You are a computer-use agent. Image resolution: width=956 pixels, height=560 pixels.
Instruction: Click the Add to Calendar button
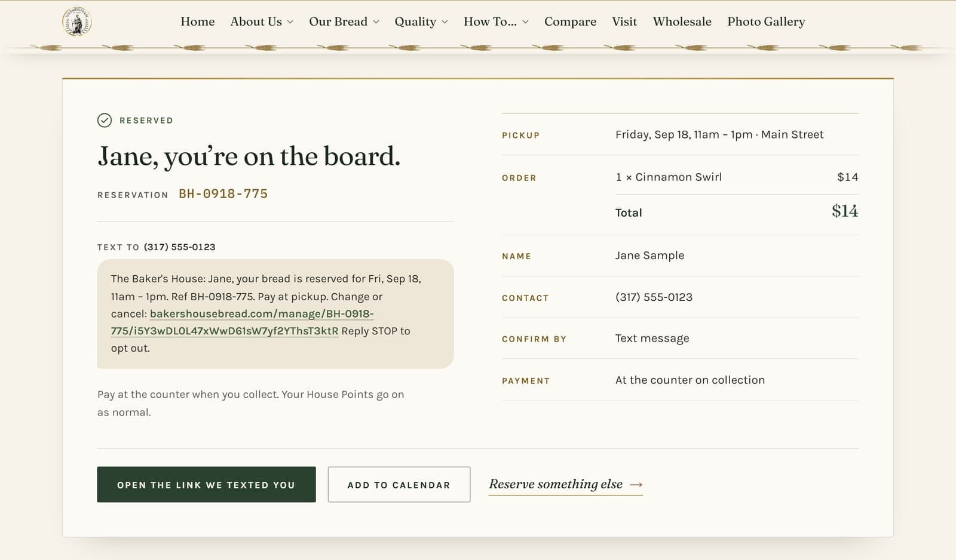[399, 485]
